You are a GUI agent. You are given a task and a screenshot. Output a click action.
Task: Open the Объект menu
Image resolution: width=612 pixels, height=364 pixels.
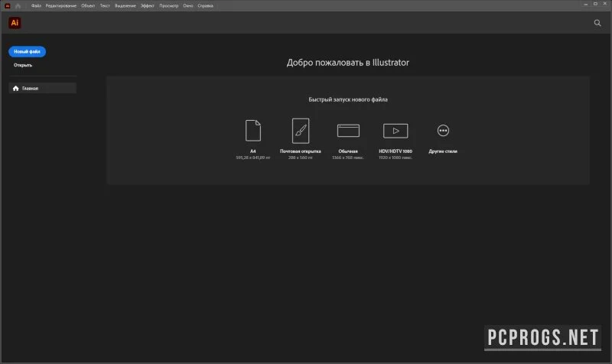coord(88,6)
